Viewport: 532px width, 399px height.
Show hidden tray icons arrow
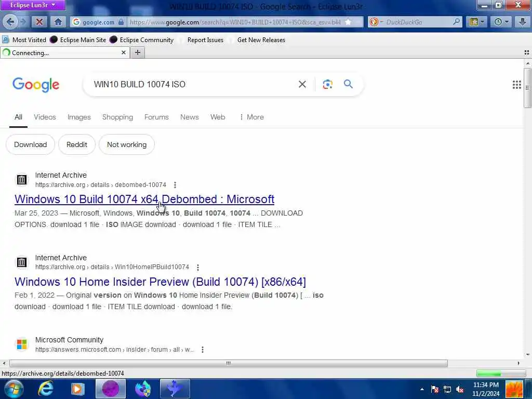[x=422, y=390]
